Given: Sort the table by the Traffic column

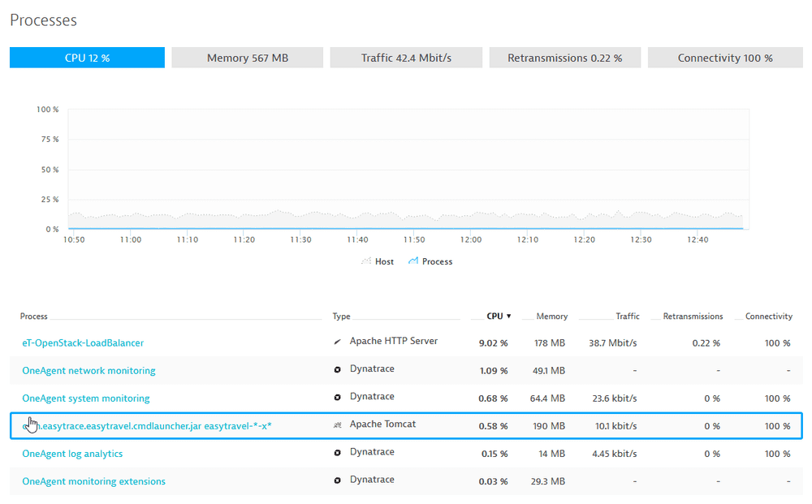Looking at the screenshot, I should 628,316.
